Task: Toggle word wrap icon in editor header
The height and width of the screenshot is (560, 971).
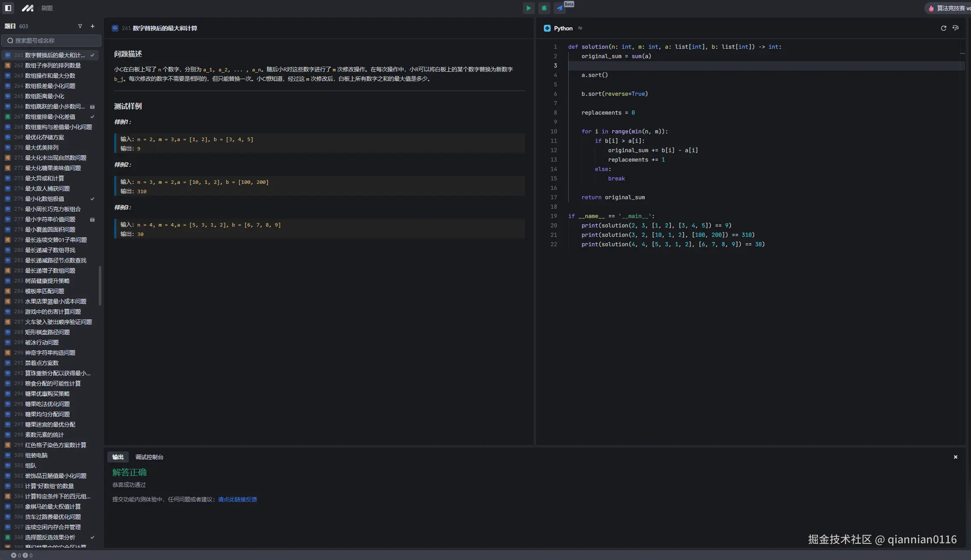Action: (956, 28)
